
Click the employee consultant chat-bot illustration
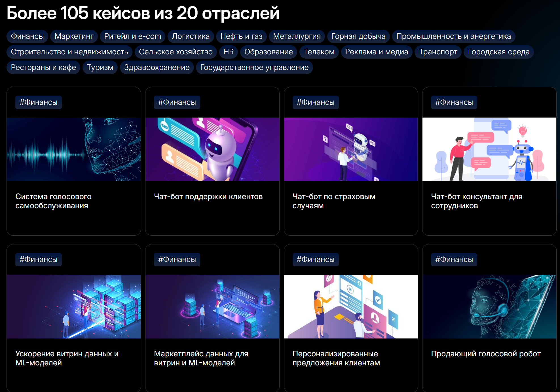coord(489,149)
